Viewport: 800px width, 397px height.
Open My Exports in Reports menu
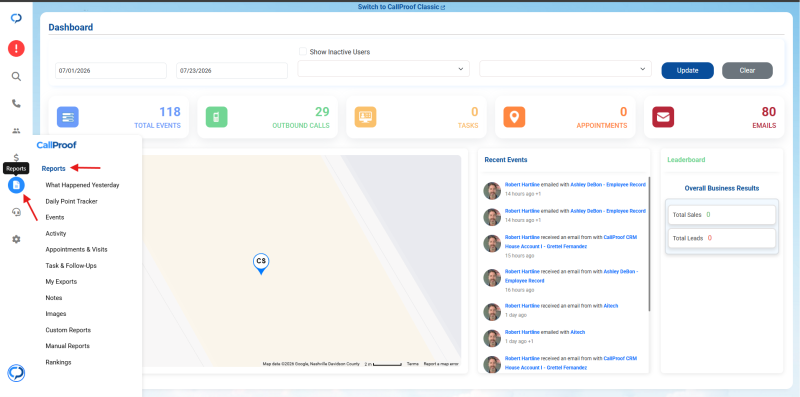61,282
